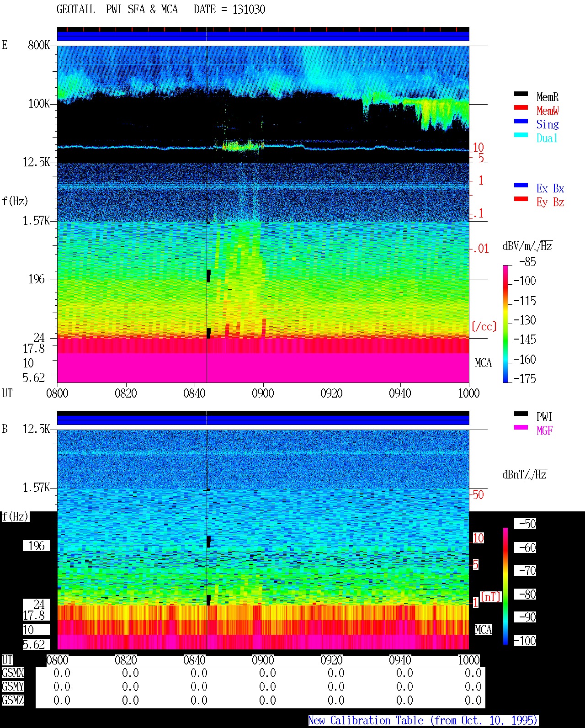Image resolution: width=585 pixels, height=728 pixels.
Task: Click the GSMZ value under 1000
Action: [x=473, y=701]
